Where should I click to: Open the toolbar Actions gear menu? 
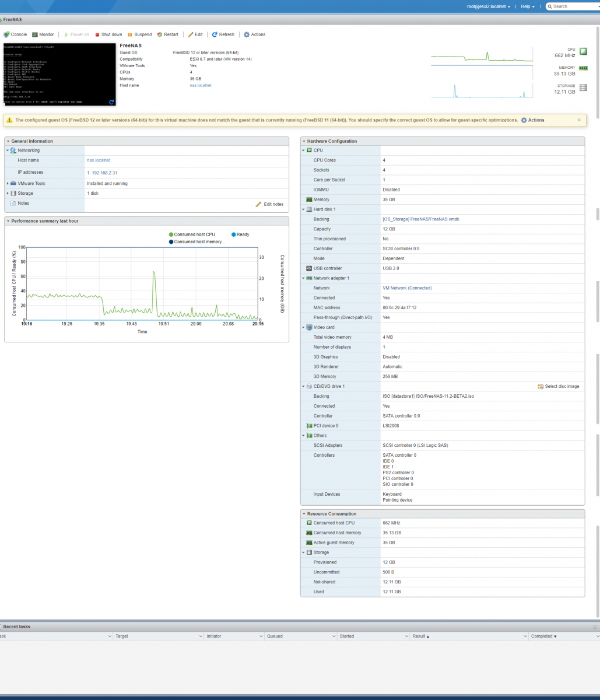pyautogui.click(x=254, y=34)
